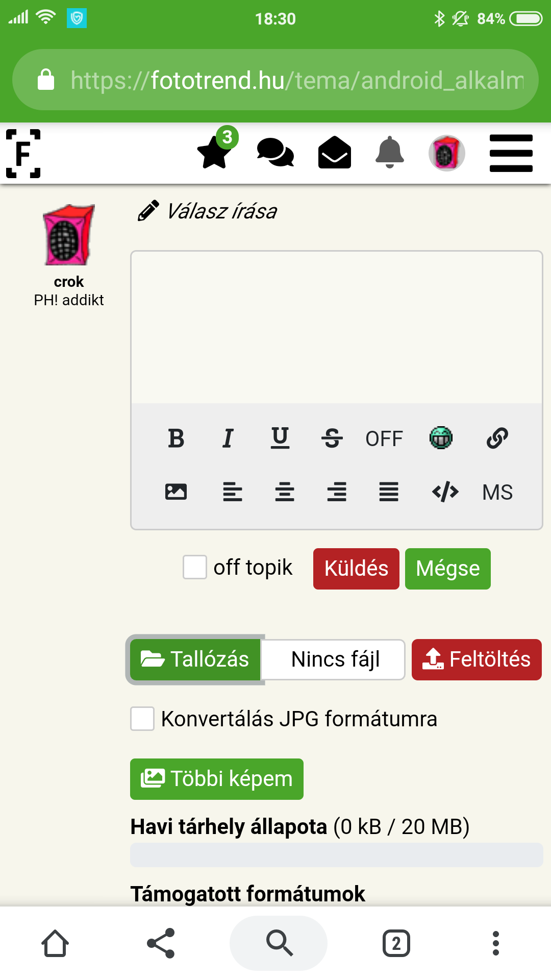Click inside the reply text area
This screenshot has height=980, width=551.
coord(337,327)
